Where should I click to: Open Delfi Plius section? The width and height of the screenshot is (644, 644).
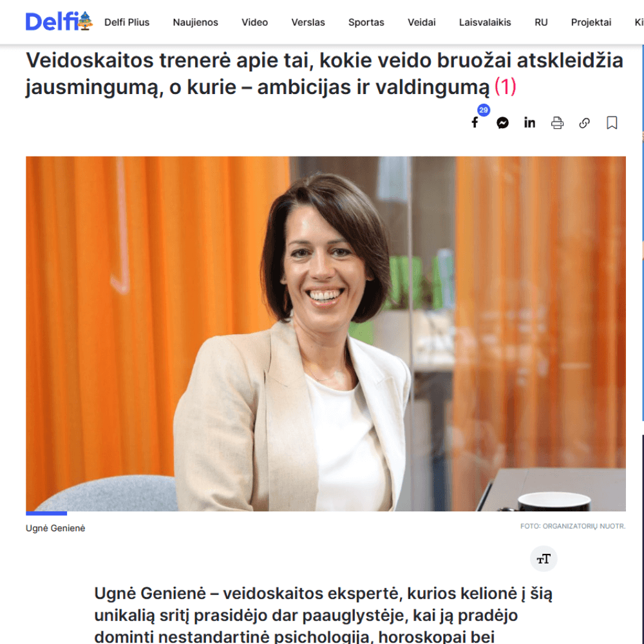click(x=127, y=22)
